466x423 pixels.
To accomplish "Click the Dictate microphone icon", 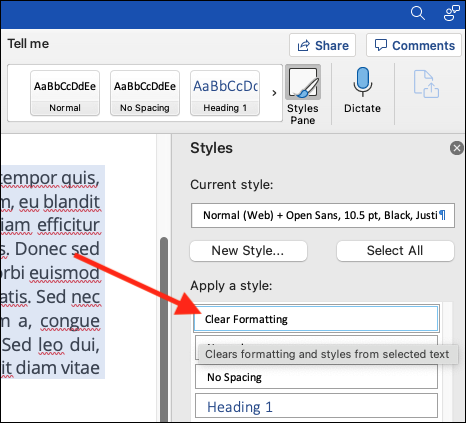I will click(x=362, y=81).
